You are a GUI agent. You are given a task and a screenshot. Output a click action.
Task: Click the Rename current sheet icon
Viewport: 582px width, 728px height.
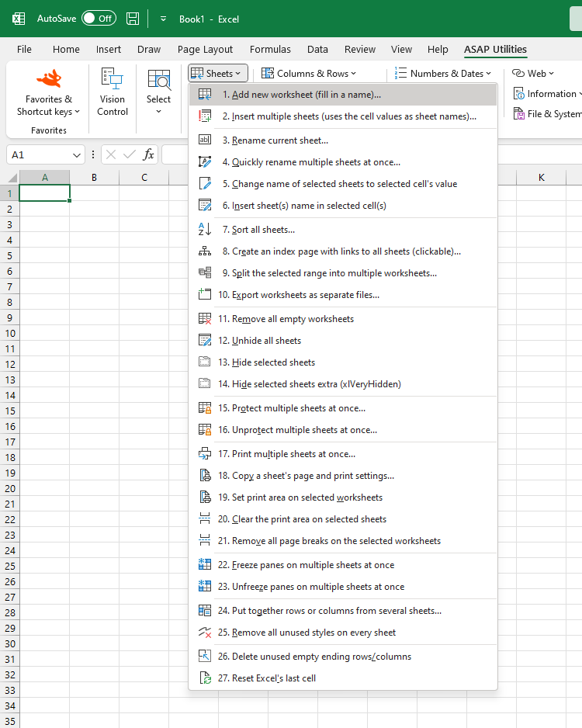point(205,140)
